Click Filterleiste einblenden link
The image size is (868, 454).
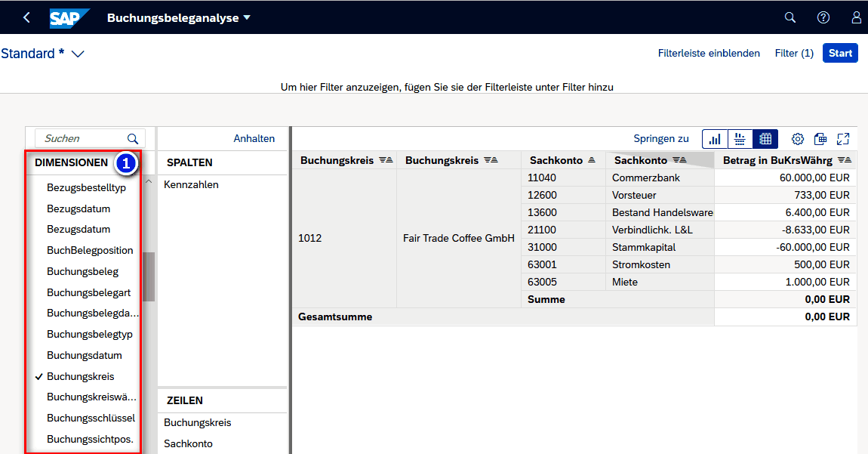pyautogui.click(x=709, y=53)
